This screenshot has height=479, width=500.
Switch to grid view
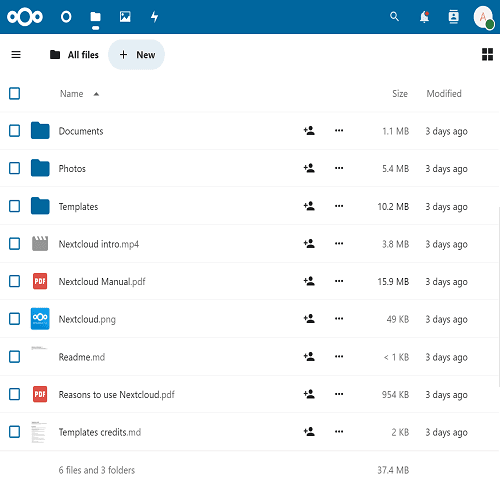pos(487,54)
